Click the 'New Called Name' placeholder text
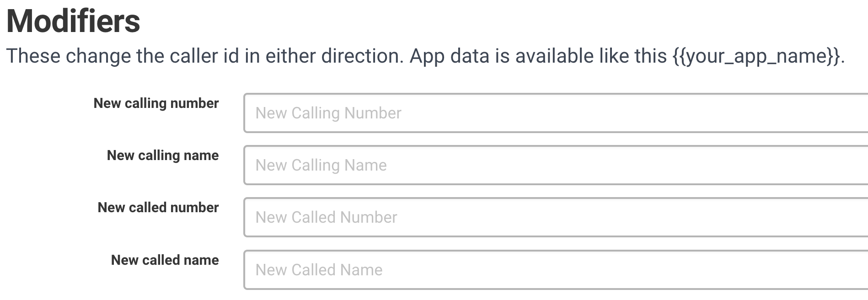 pos(319,270)
